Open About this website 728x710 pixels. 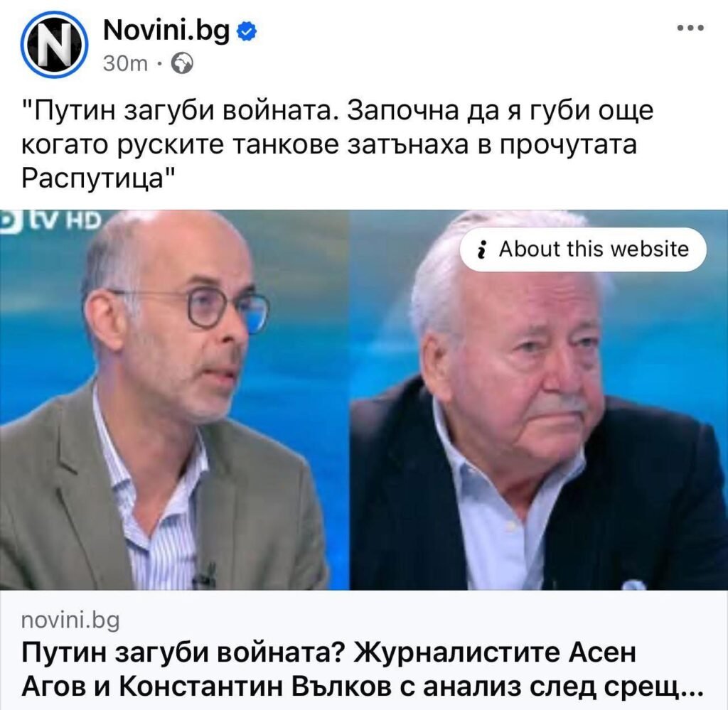tap(583, 249)
